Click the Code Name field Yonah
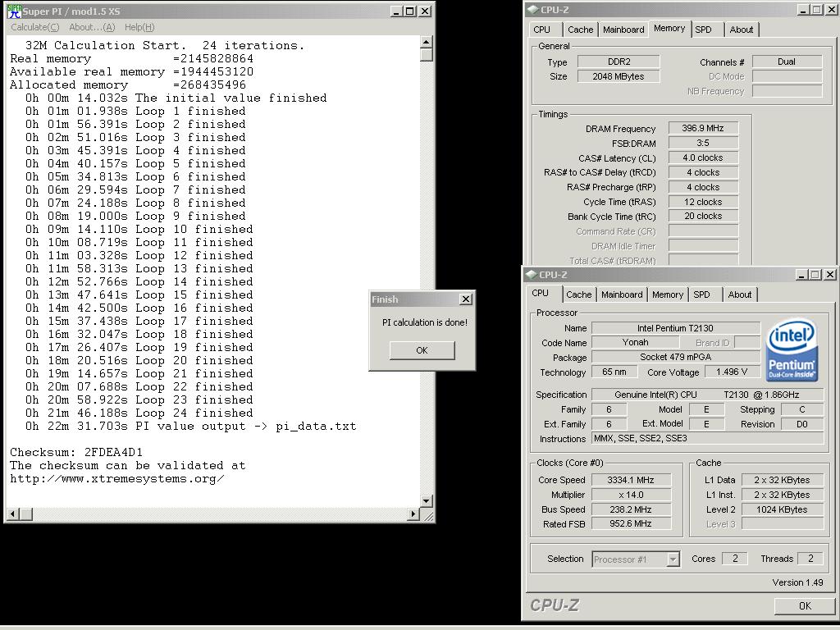The height and width of the screenshot is (630, 840). click(x=636, y=342)
